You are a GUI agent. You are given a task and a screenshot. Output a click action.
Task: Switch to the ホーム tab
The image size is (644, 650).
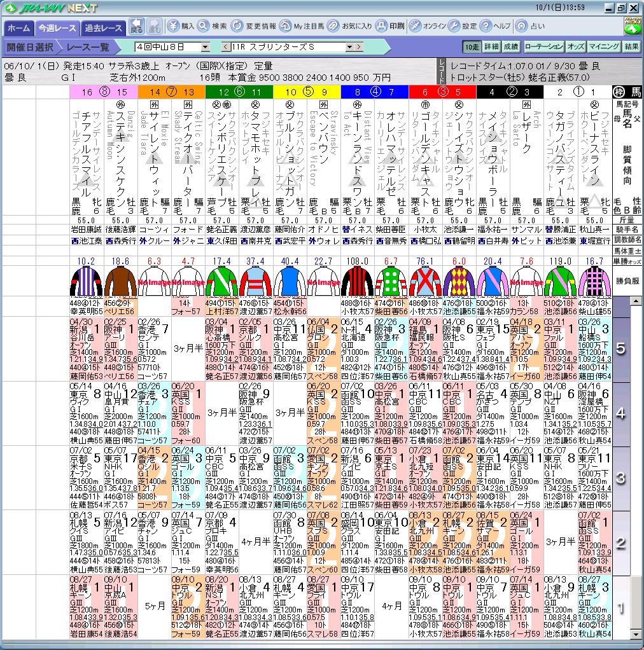click(x=18, y=28)
